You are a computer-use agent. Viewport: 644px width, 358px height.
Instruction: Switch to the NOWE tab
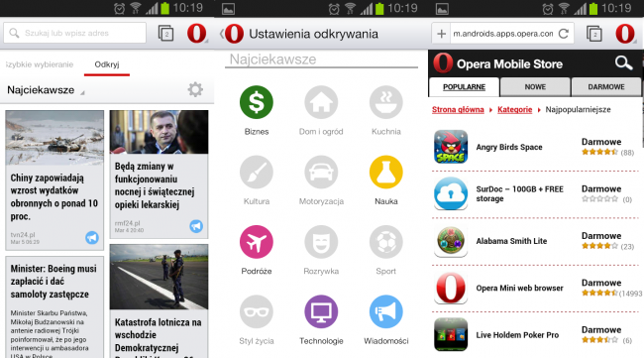click(x=535, y=86)
